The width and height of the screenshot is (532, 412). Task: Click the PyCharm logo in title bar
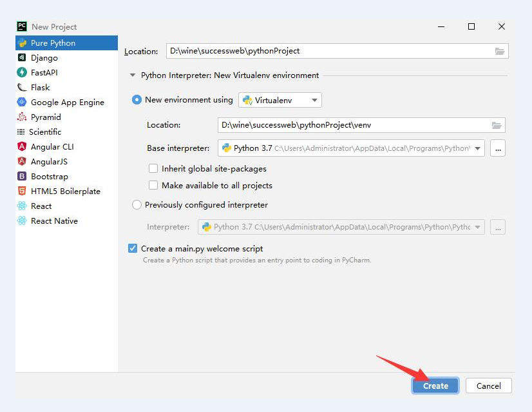click(x=22, y=26)
